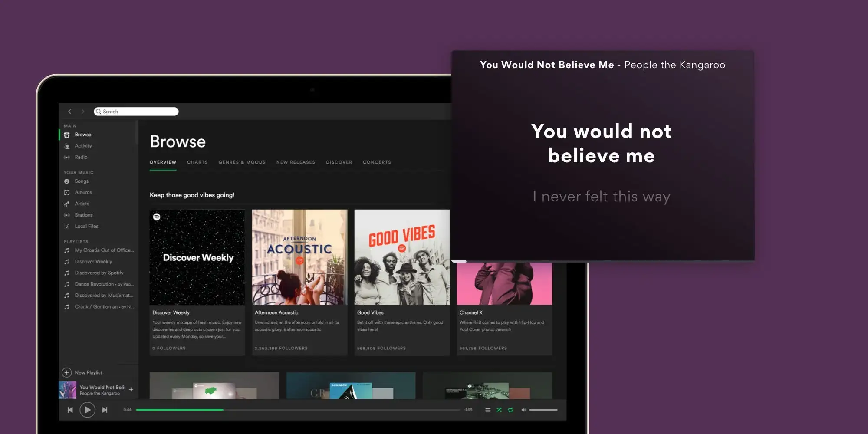Viewport: 868px width, 434px height.
Task: Select the Artists icon in the sidebar
Action: (67, 204)
